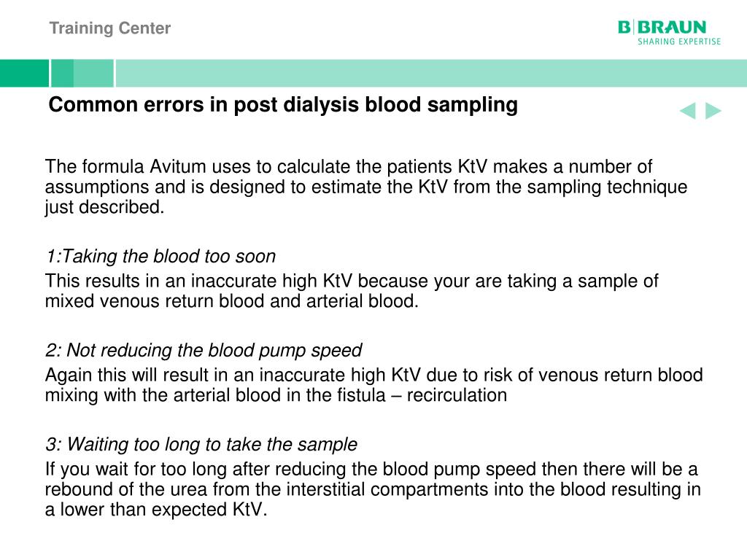Click the Training Center header text
The width and height of the screenshot is (747, 560).
pyautogui.click(x=110, y=28)
